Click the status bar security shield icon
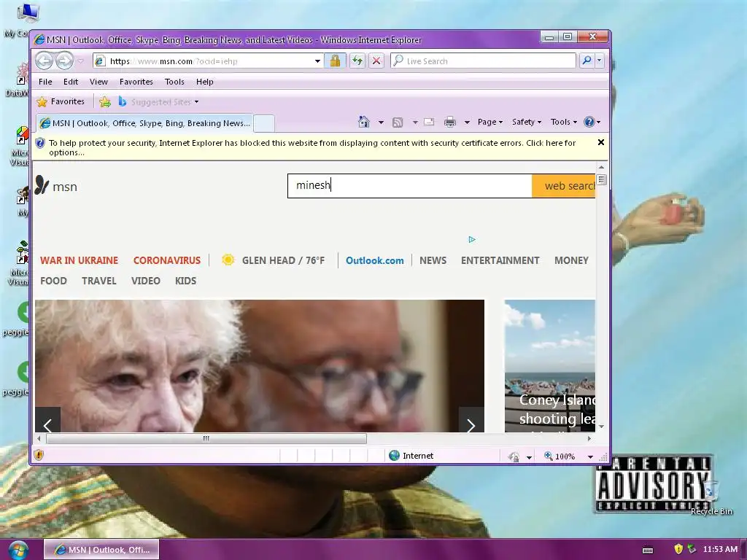This screenshot has width=747, height=560. point(39,455)
